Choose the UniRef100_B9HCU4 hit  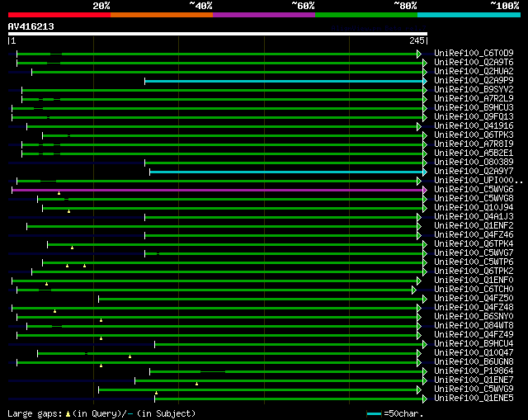[474, 344]
